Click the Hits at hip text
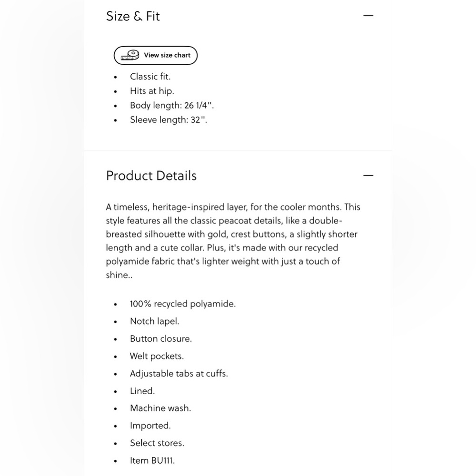The width and height of the screenshot is (476, 476). point(152,91)
